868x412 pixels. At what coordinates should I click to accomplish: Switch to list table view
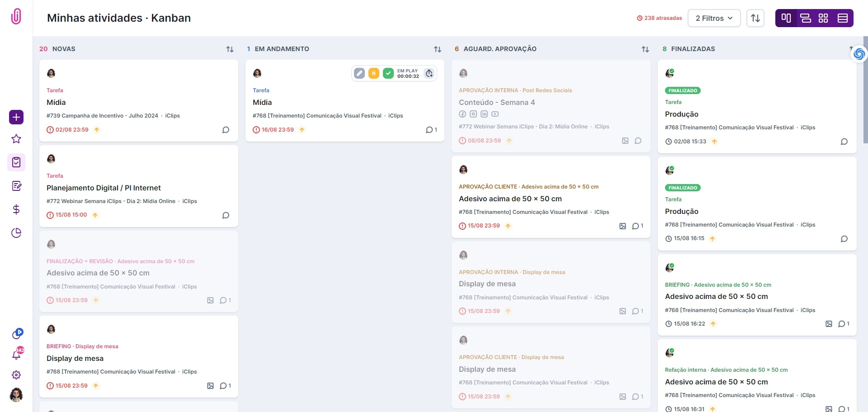tap(843, 18)
